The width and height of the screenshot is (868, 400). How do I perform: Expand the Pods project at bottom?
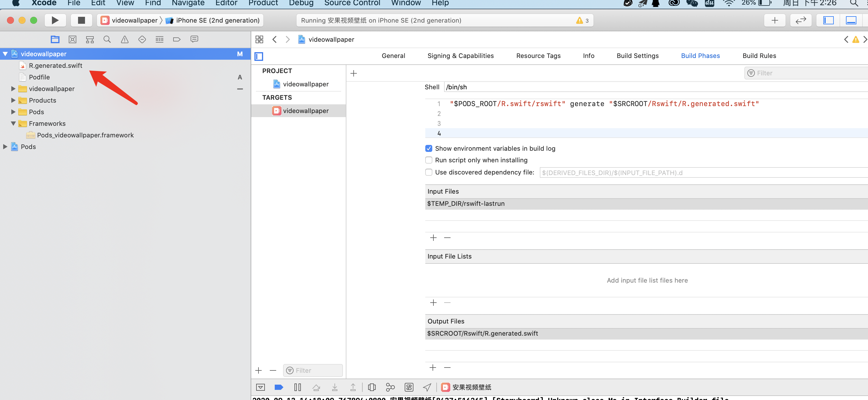click(x=5, y=147)
